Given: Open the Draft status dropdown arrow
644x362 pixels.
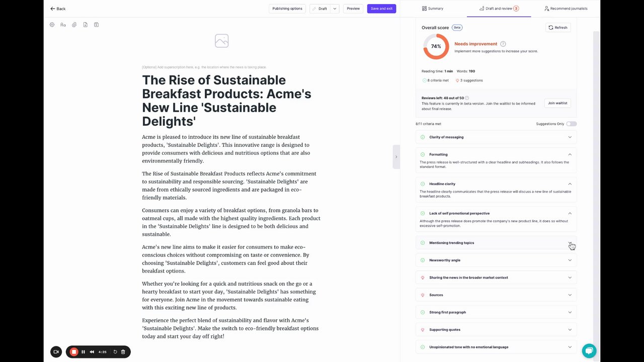Looking at the screenshot, I should point(335,9).
